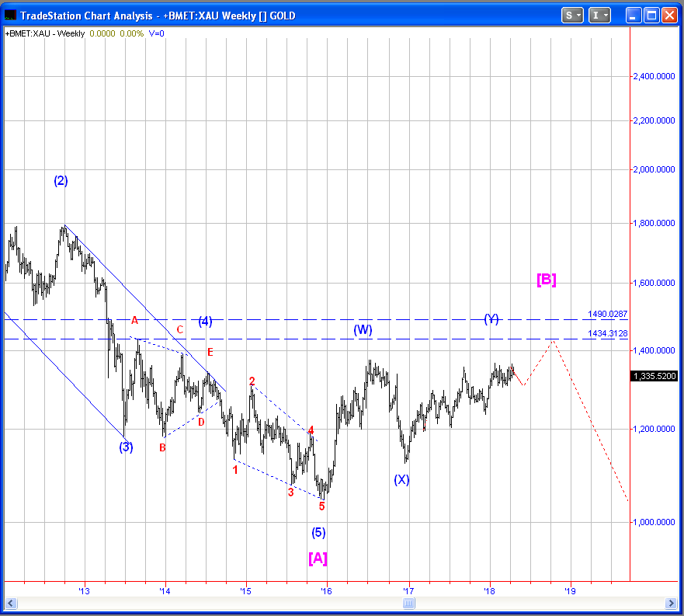Screen dimensions: 684x616
Task: Select the blue (X) wave label
Action: 401,480
